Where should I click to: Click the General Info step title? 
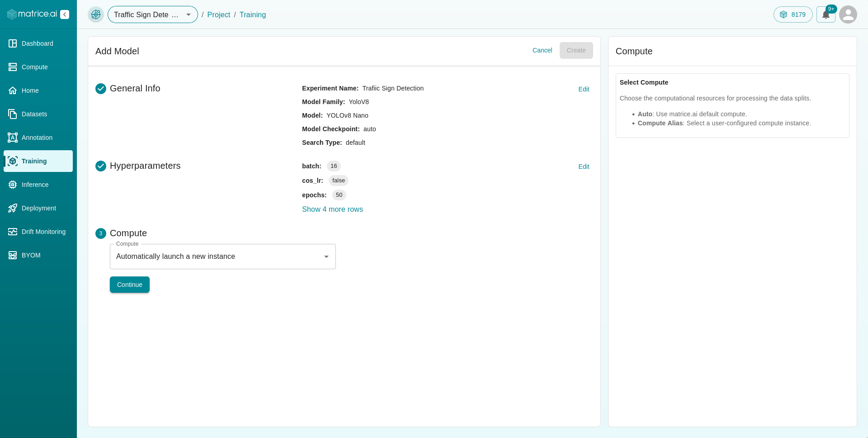135,88
